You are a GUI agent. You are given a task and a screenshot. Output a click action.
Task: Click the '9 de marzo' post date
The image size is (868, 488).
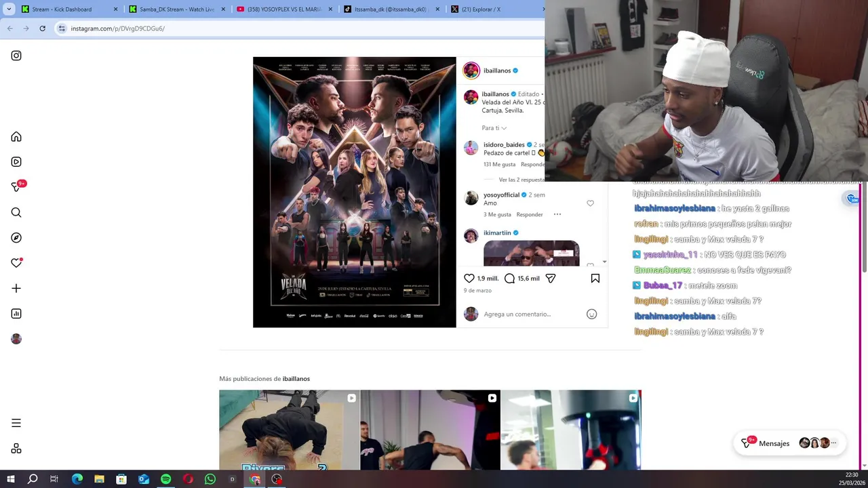pyautogui.click(x=477, y=290)
